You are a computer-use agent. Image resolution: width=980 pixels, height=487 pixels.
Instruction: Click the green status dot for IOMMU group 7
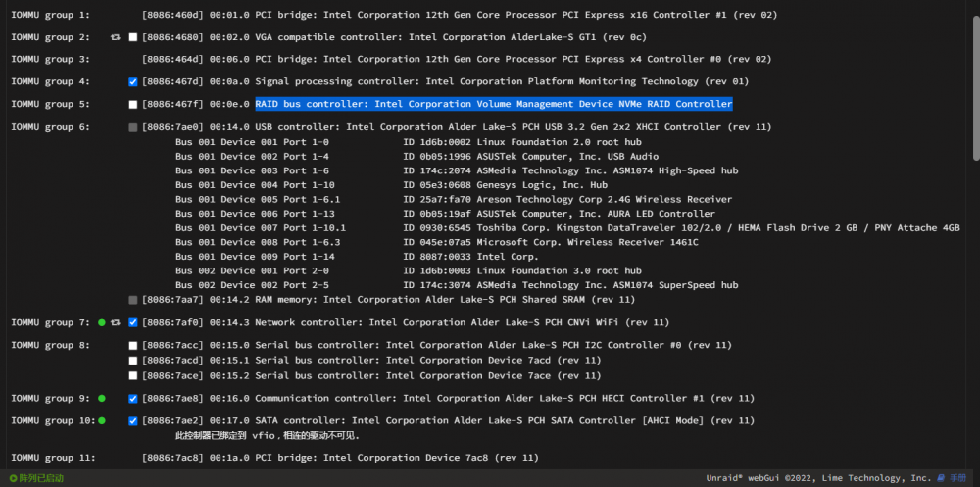(x=102, y=322)
